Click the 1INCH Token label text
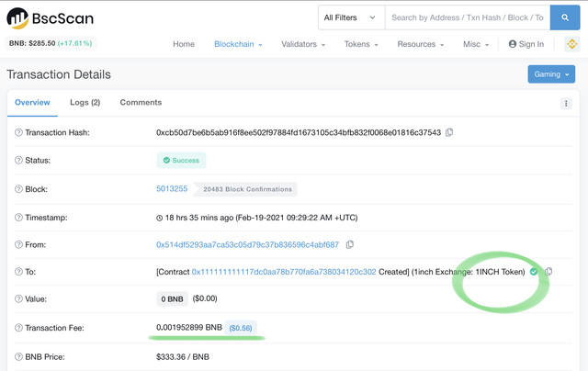The image size is (588, 371). click(x=500, y=272)
